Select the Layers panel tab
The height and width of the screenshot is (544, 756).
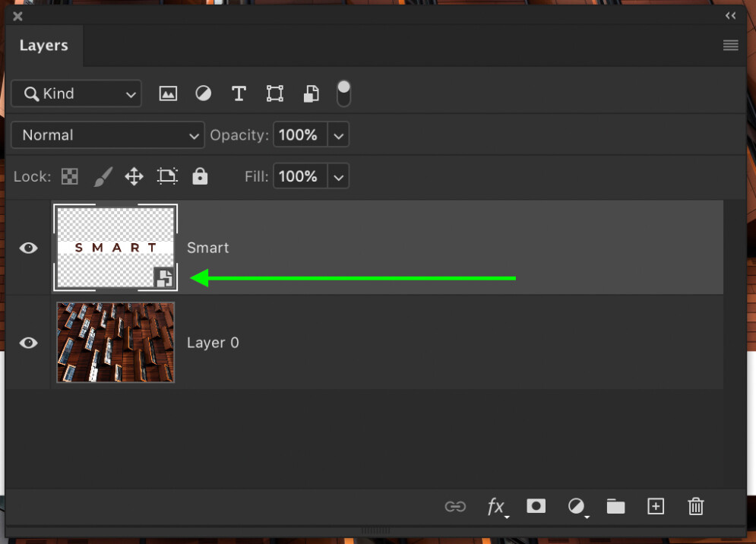43,45
